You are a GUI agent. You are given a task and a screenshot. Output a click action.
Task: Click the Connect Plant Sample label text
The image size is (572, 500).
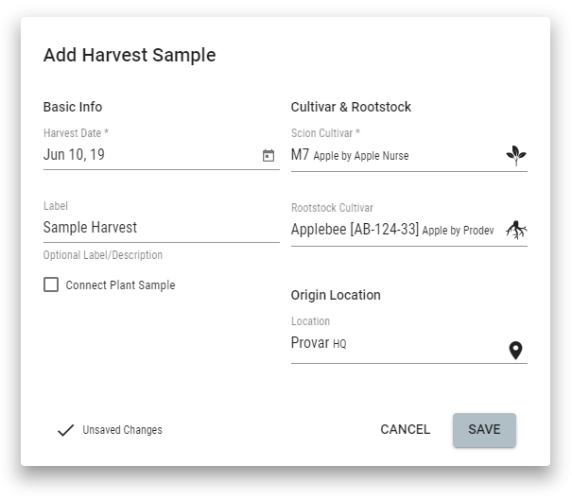click(x=120, y=285)
